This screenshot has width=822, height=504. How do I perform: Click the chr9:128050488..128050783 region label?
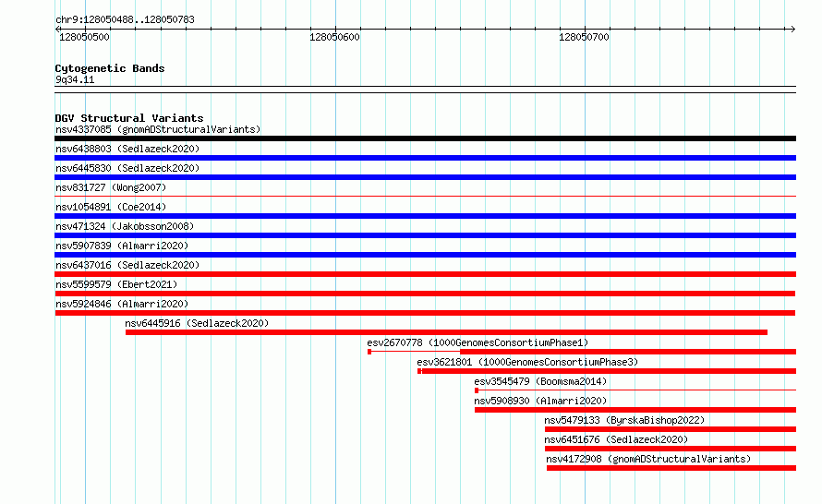[125, 20]
